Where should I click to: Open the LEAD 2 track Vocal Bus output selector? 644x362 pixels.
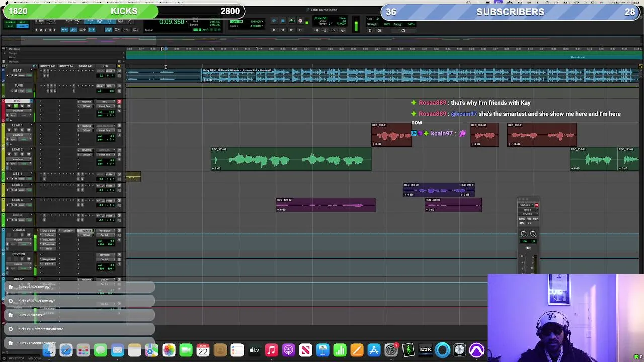tap(105, 155)
